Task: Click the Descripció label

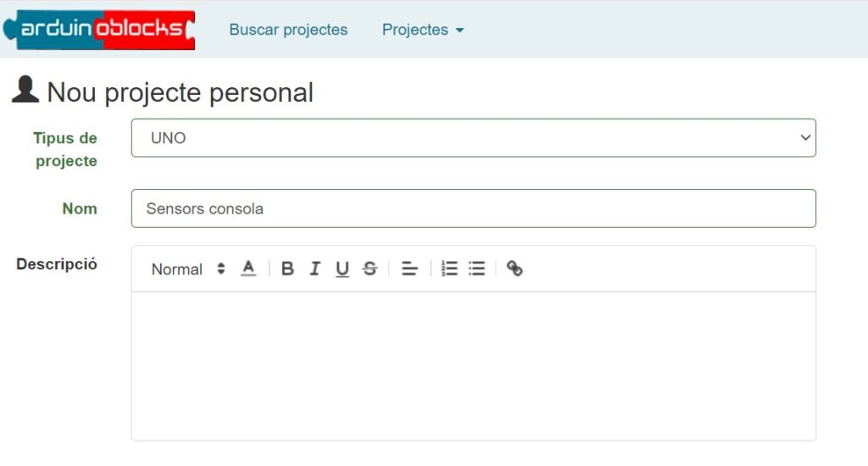Action: click(57, 264)
